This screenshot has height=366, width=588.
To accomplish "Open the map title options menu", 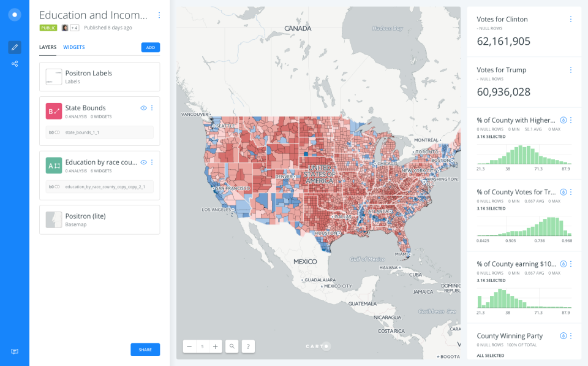I will (x=159, y=15).
